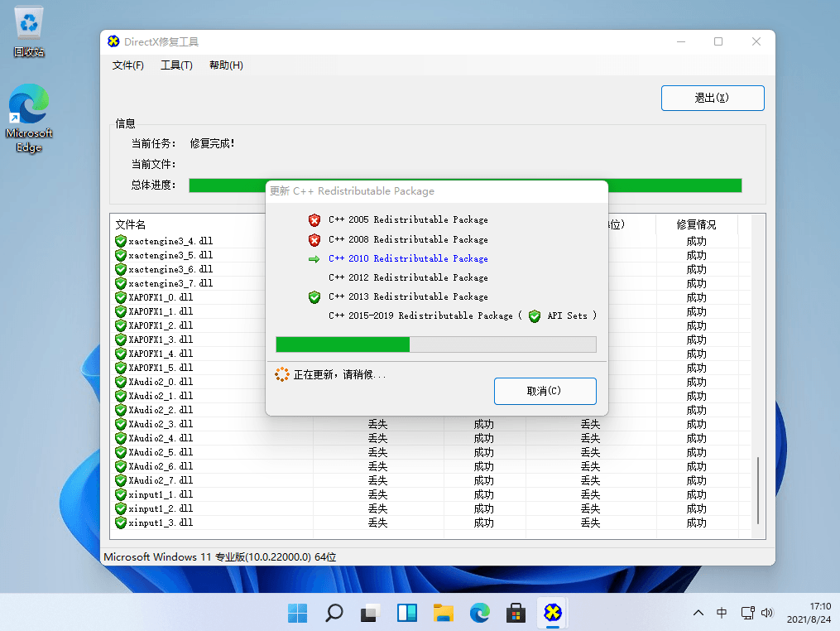Show hidden system tray icons

(698, 613)
